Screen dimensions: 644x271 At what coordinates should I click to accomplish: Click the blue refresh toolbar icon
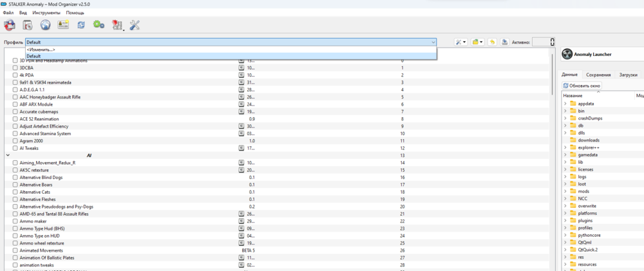point(81,25)
